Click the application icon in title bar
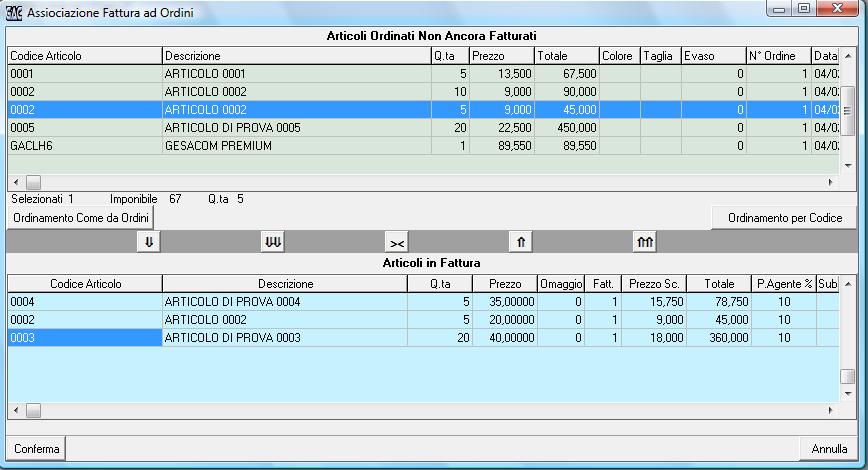Screen dimensions: 868x470 coord(13,12)
